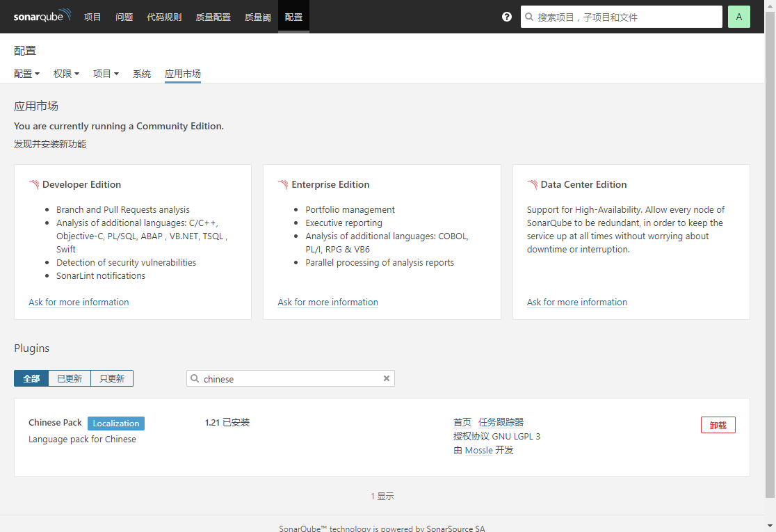Ask for more information on Developer Edition

(79, 302)
